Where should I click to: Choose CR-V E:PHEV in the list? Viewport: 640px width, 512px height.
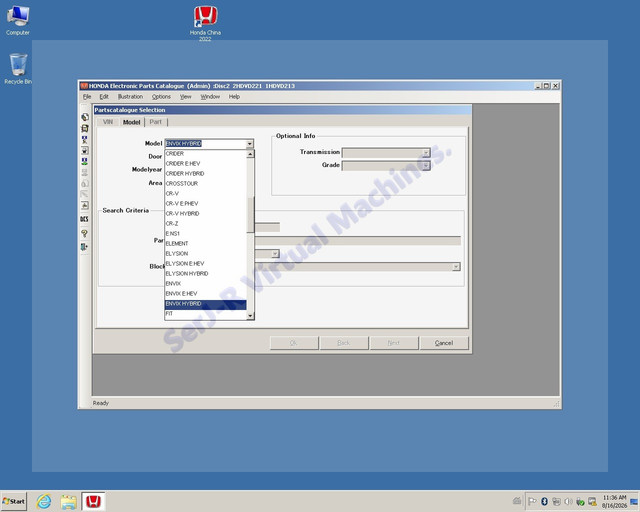pyautogui.click(x=206, y=203)
